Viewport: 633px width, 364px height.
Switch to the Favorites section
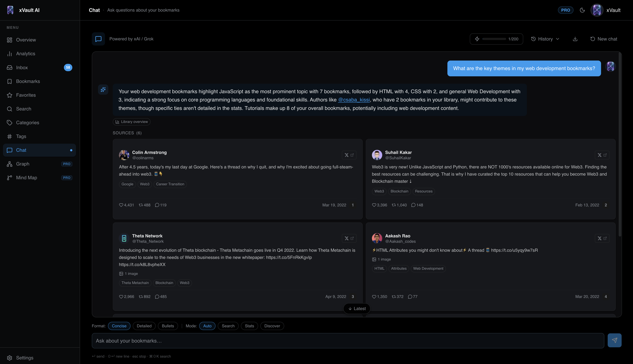[26, 95]
